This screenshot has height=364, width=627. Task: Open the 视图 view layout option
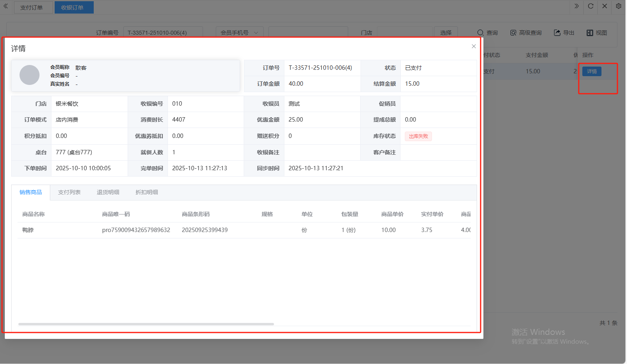point(597,33)
